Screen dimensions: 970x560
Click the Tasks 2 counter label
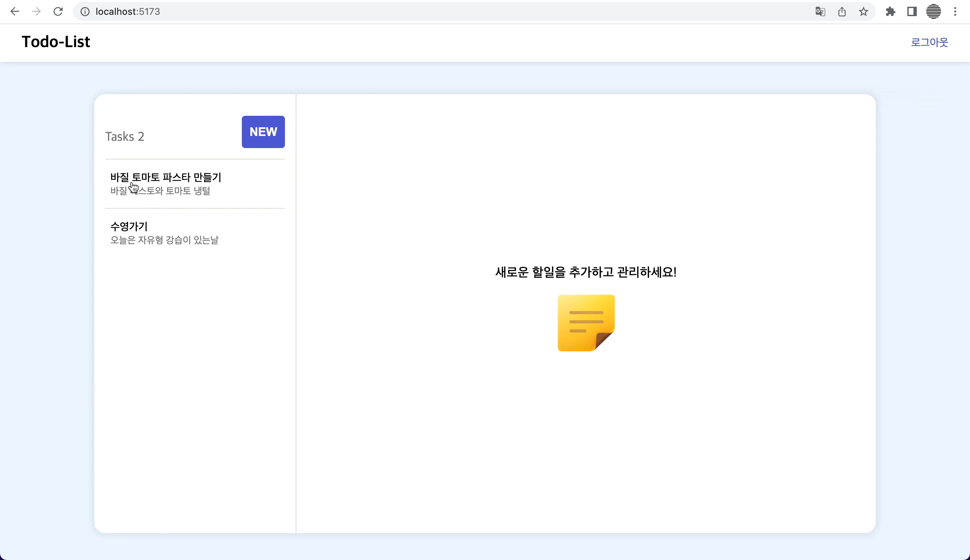(x=125, y=137)
